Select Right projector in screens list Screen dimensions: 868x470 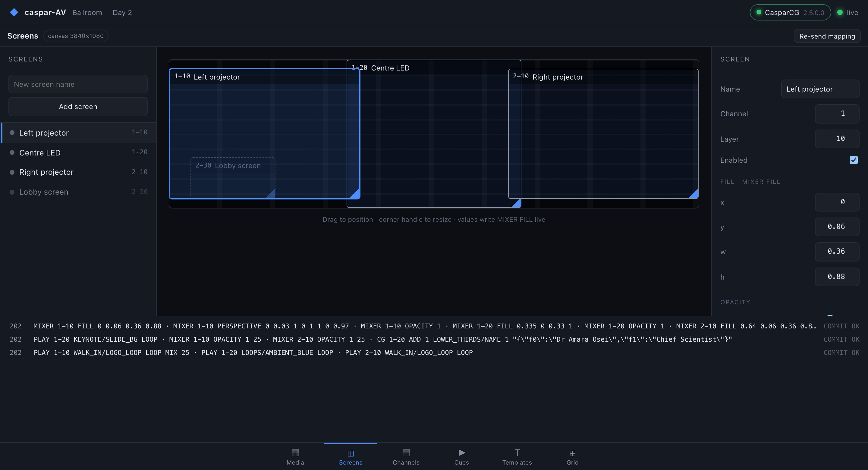coord(78,172)
